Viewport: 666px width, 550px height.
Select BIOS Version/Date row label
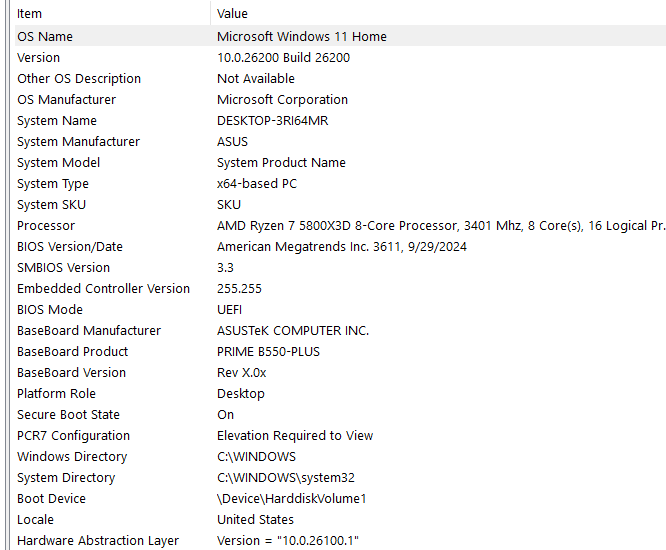coord(70,247)
